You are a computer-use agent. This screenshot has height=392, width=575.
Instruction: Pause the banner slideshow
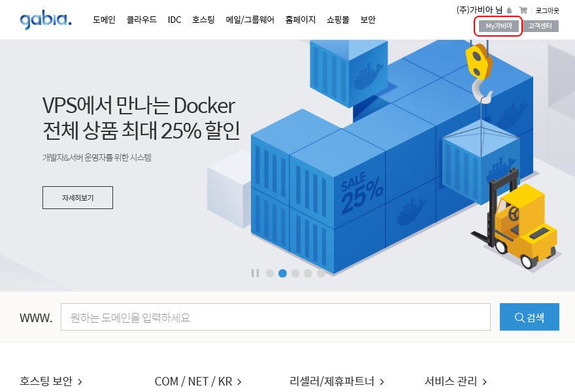[255, 273]
